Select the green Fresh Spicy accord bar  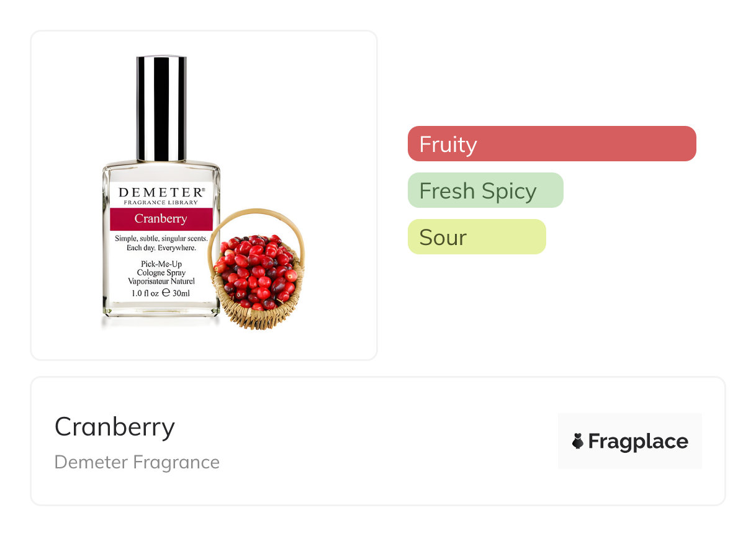485,190
